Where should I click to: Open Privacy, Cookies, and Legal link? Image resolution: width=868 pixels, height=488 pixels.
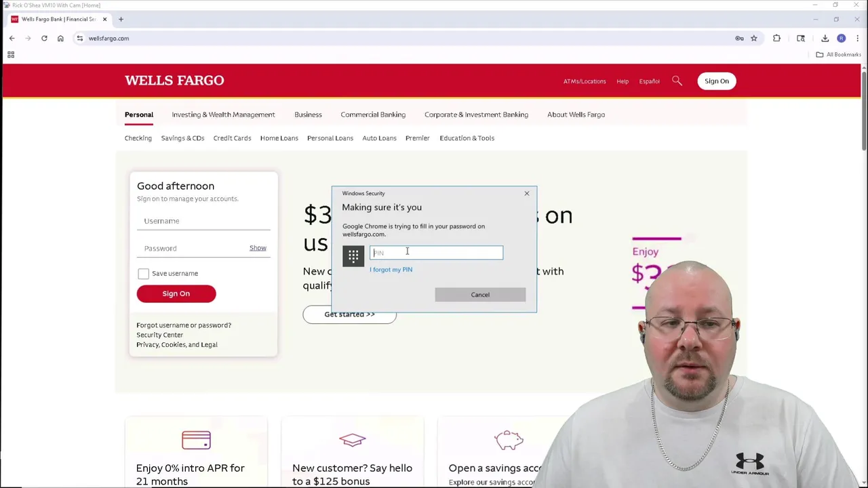(177, 345)
